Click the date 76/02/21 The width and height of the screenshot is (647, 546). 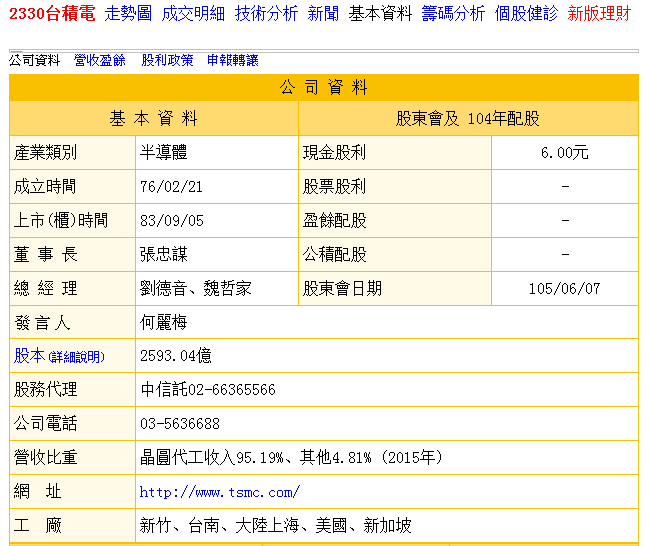pyautogui.click(x=171, y=187)
